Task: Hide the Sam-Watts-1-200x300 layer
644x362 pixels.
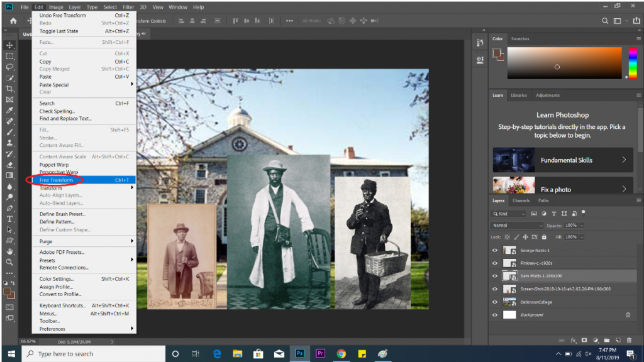Action: [x=495, y=277]
